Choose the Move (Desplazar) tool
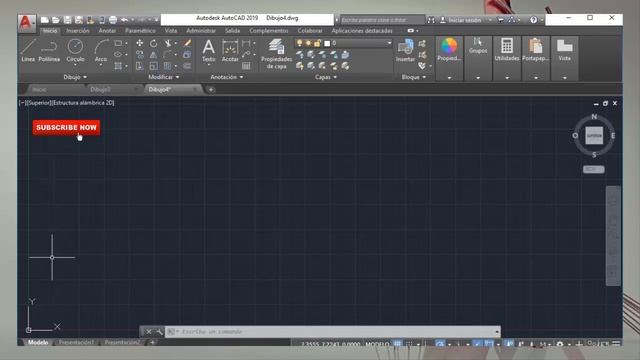The image size is (640, 360). [x=140, y=43]
